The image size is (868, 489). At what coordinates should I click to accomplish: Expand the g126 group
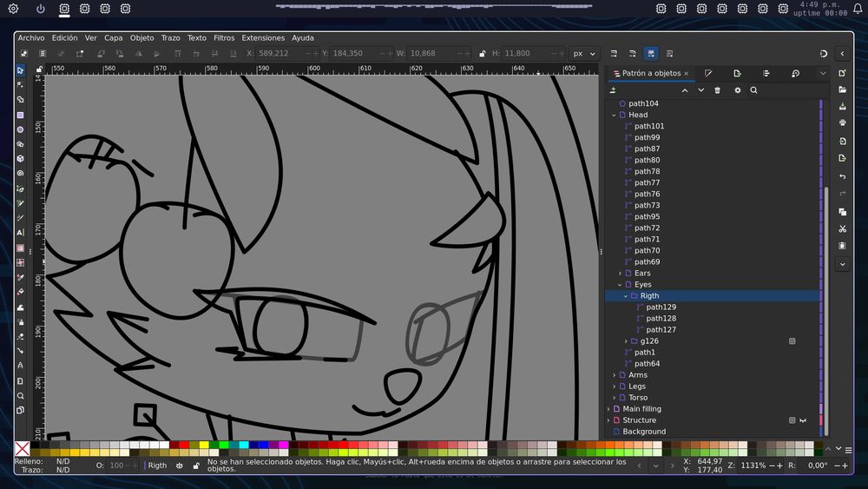point(626,341)
